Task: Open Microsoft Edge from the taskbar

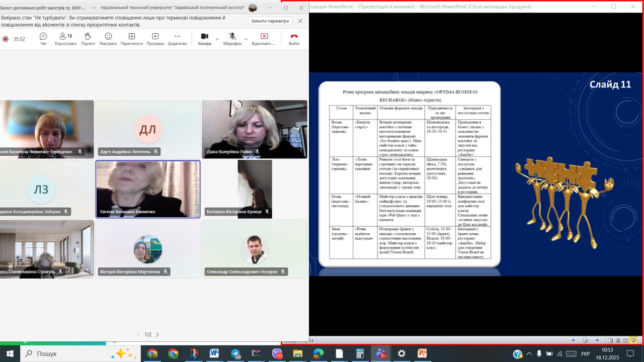Action: [318, 353]
